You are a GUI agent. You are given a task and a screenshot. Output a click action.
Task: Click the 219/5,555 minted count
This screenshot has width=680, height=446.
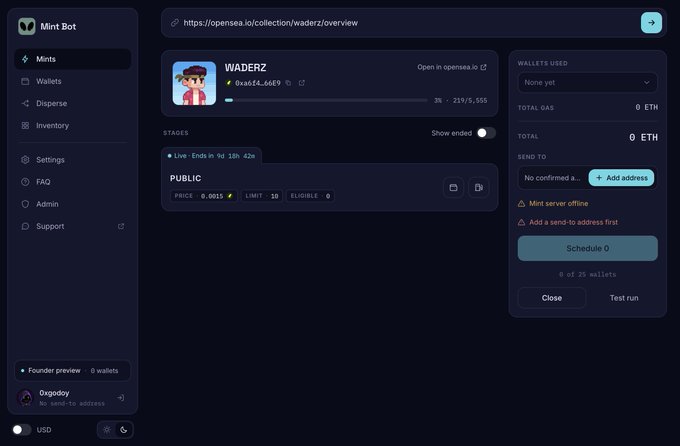tap(470, 100)
